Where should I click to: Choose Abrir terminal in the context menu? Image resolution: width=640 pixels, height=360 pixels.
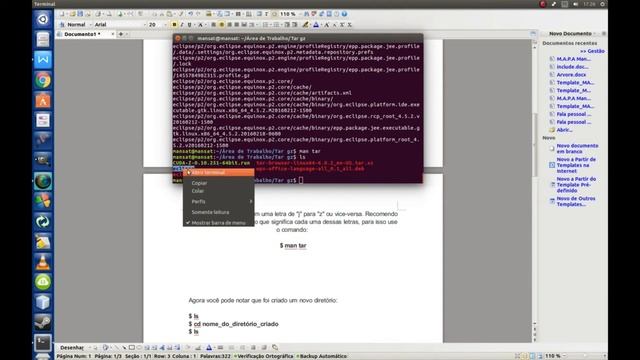click(x=218, y=173)
